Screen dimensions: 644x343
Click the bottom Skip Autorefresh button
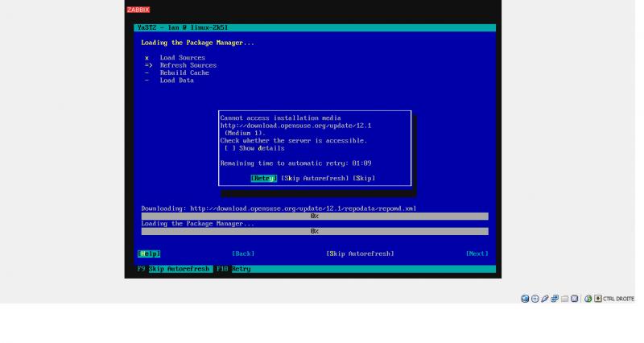(360, 254)
